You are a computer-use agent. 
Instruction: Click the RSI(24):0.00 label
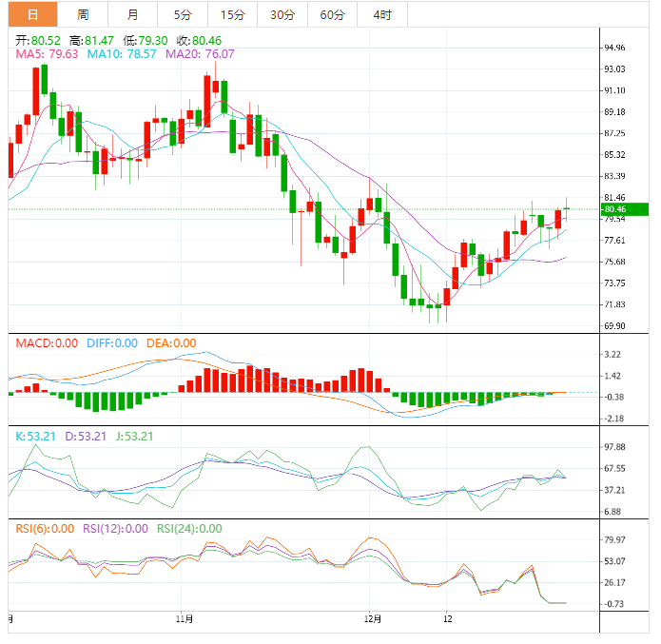pos(189,529)
